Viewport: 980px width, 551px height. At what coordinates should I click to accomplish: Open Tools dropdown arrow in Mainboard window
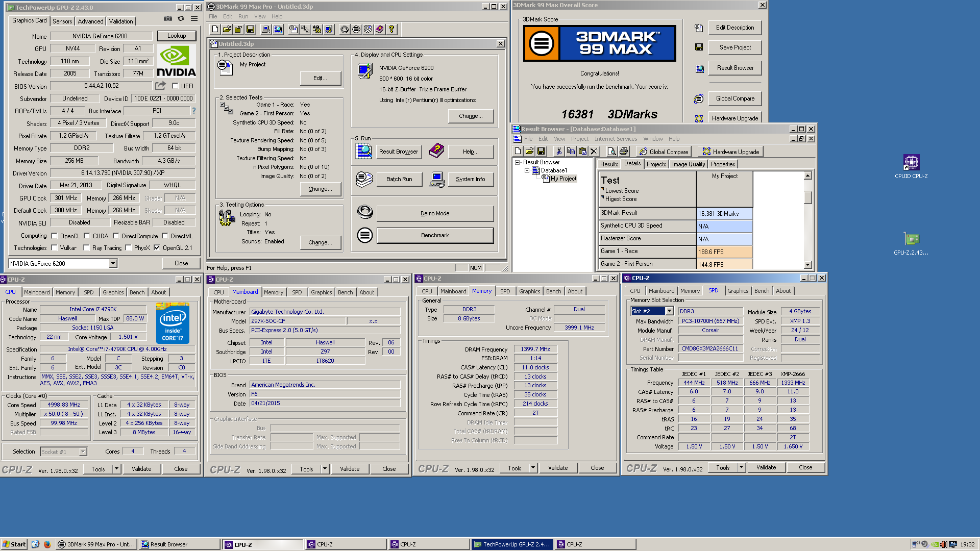tap(325, 469)
